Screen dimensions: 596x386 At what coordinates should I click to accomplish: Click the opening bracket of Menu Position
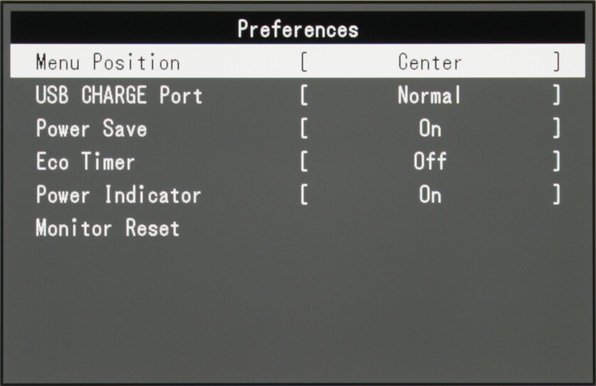pyautogui.click(x=304, y=62)
